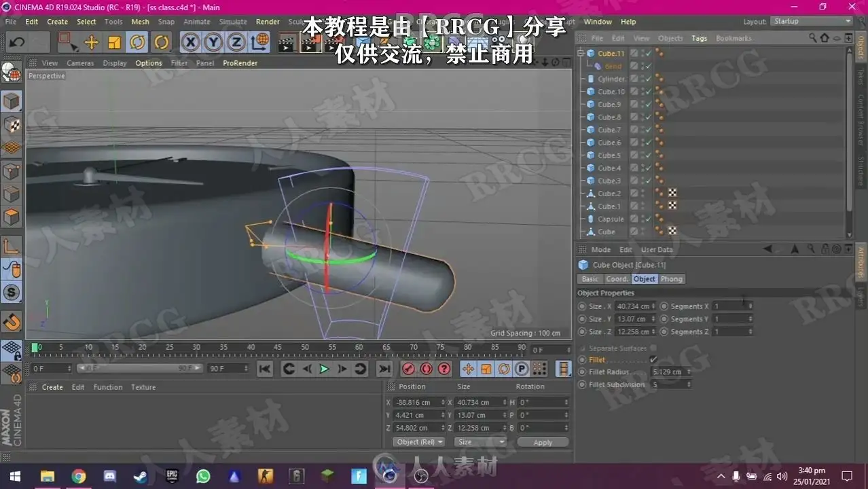This screenshot has width=868, height=489.
Task: Click Mode menu in Attribute Manager
Action: coord(600,250)
